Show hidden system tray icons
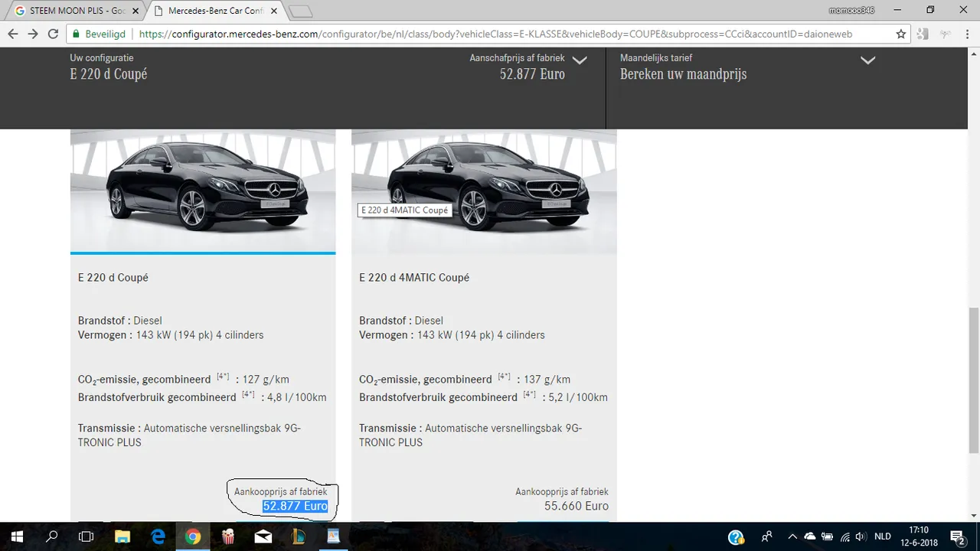The image size is (980, 551). (792, 537)
